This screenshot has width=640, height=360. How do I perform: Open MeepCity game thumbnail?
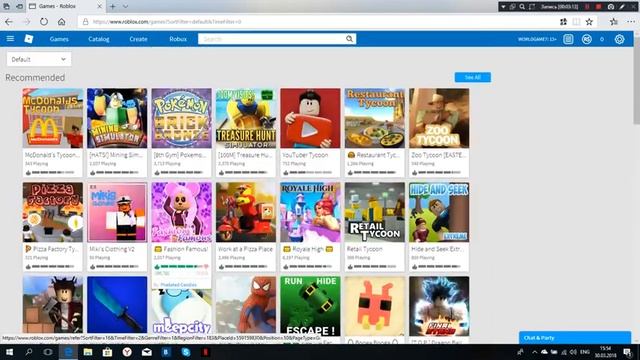[182, 311]
